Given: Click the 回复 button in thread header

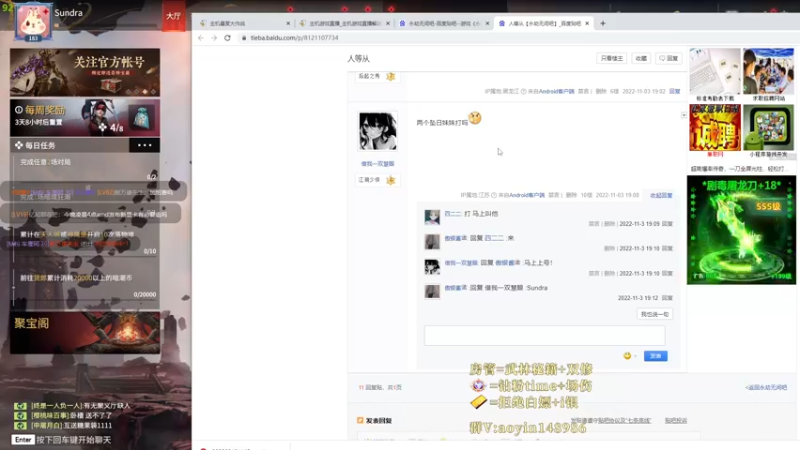Looking at the screenshot, I should click(x=668, y=59).
